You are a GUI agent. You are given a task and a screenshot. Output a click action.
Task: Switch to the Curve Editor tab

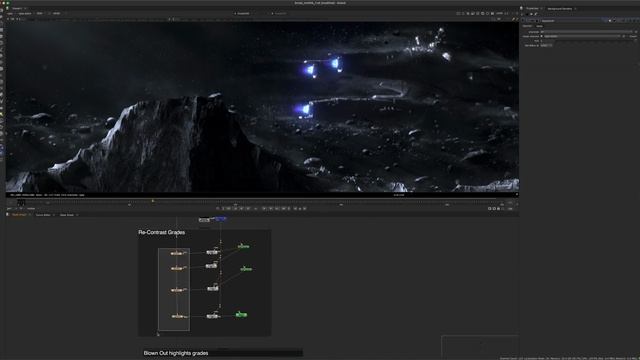(x=43, y=215)
